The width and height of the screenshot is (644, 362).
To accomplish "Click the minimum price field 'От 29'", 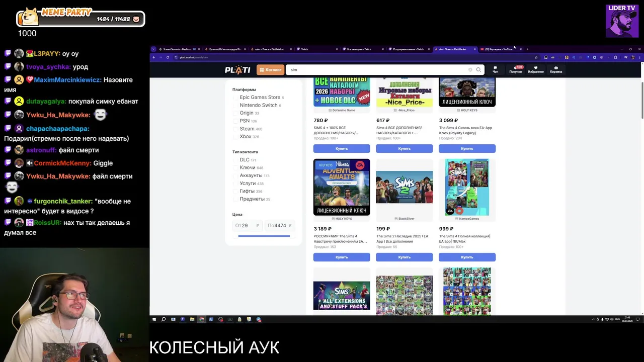I will pyautogui.click(x=247, y=226).
